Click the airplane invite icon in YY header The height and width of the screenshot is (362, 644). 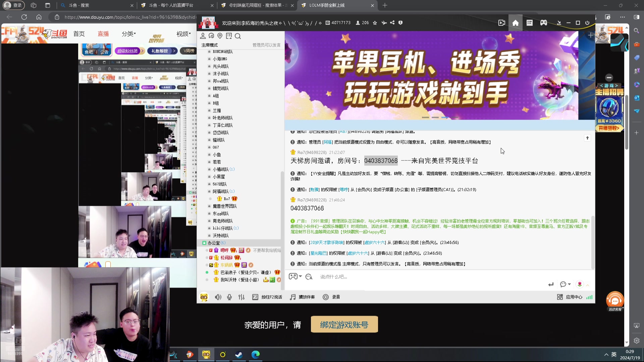pos(384,23)
